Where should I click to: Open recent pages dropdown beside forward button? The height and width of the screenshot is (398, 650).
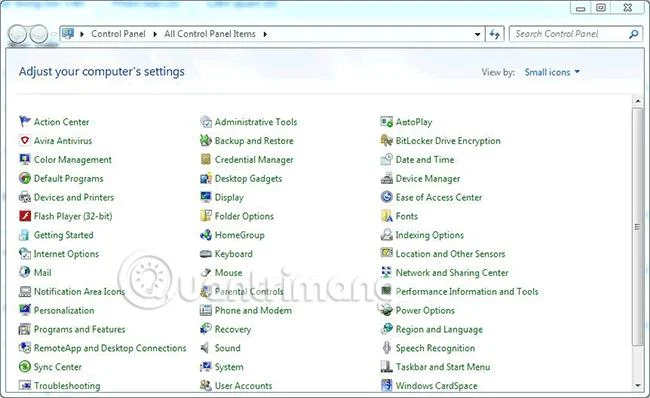[54, 34]
